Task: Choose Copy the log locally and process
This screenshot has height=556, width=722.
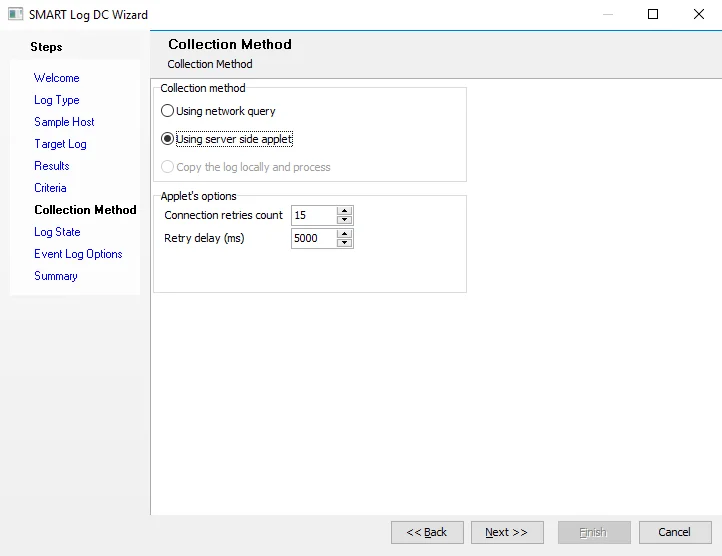Action: pos(245,167)
